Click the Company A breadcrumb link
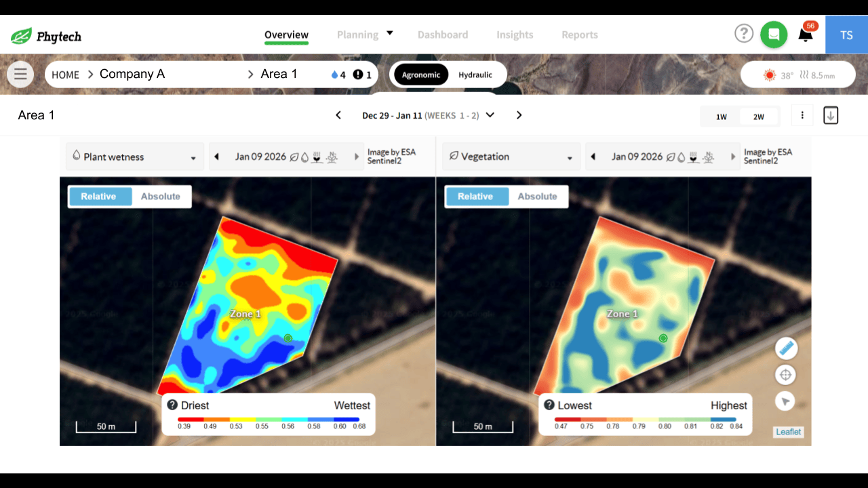This screenshot has width=868, height=488. (132, 74)
